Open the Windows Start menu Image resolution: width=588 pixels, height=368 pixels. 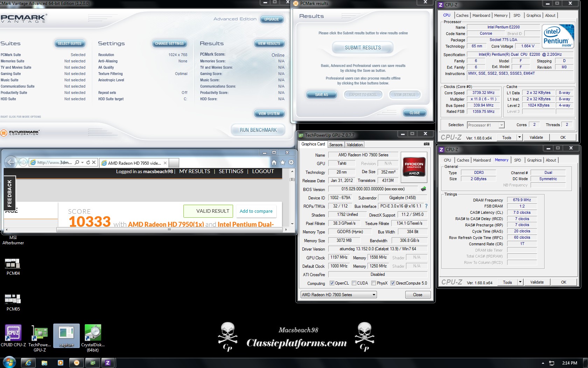coord(9,363)
